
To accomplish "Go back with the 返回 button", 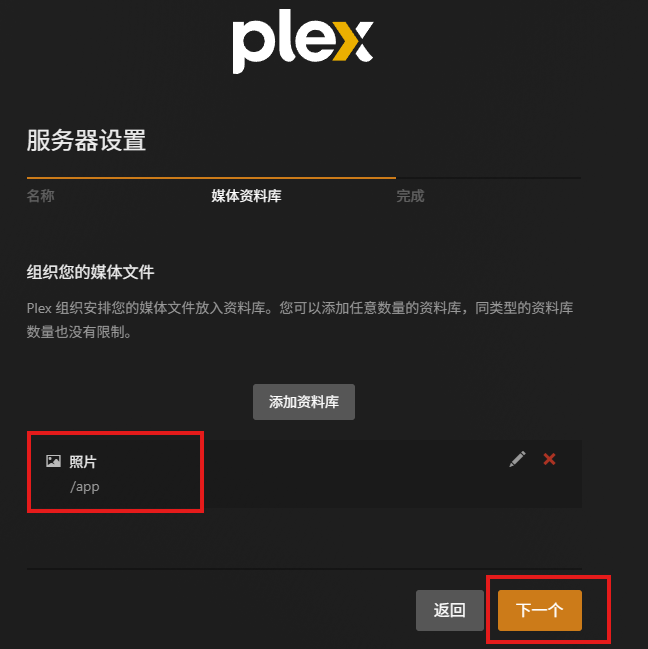I will pyautogui.click(x=450, y=610).
